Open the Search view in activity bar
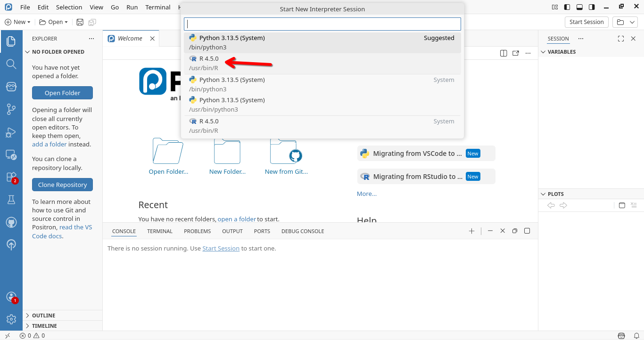This screenshot has width=644, height=340. pyautogui.click(x=11, y=64)
